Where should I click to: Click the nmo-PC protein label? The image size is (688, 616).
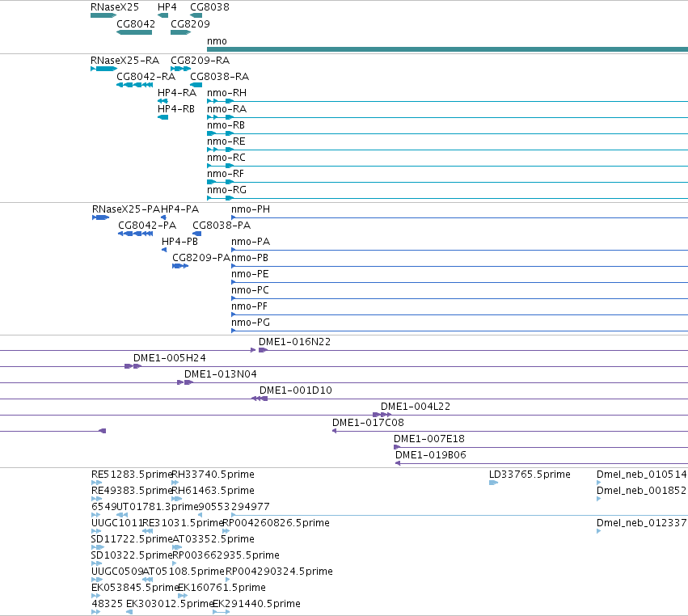pyautogui.click(x=250, y=290)
